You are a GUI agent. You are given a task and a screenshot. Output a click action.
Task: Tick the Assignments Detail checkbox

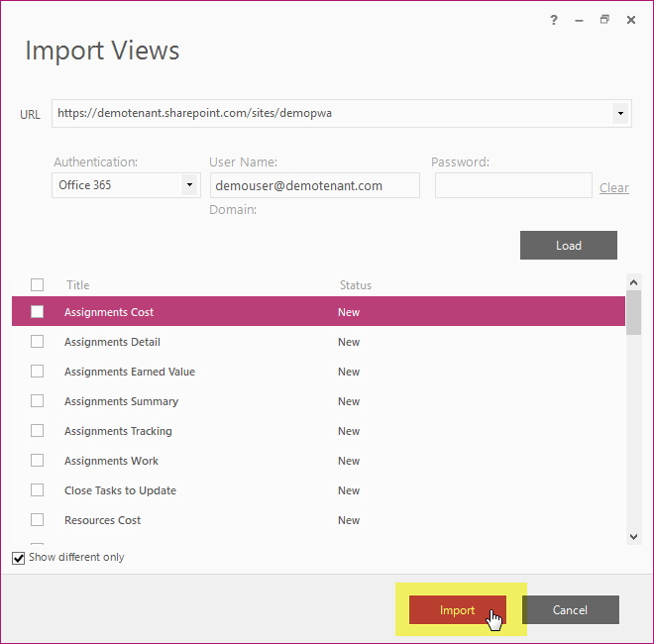pyautogui.click(x=37, y=342)
